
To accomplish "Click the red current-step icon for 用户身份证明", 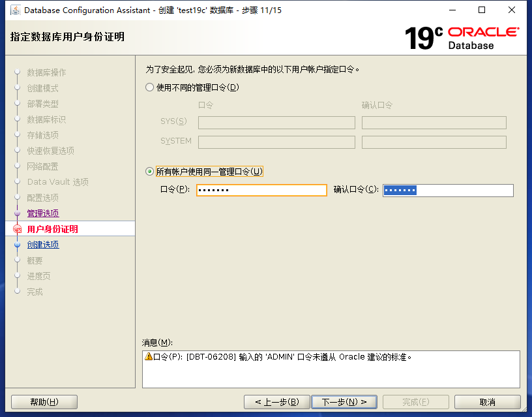I will [18, 229].
